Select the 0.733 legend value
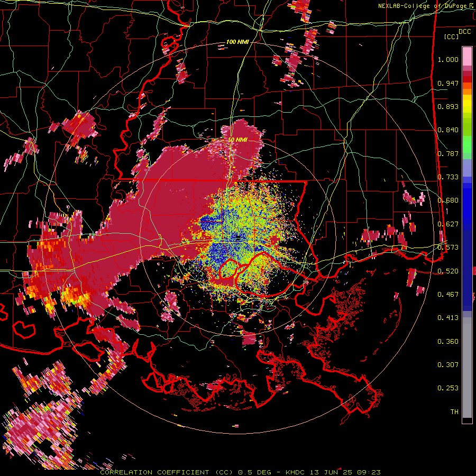This screenshot has width=476, height=476. pyautogui.click(x=448, y=177)
